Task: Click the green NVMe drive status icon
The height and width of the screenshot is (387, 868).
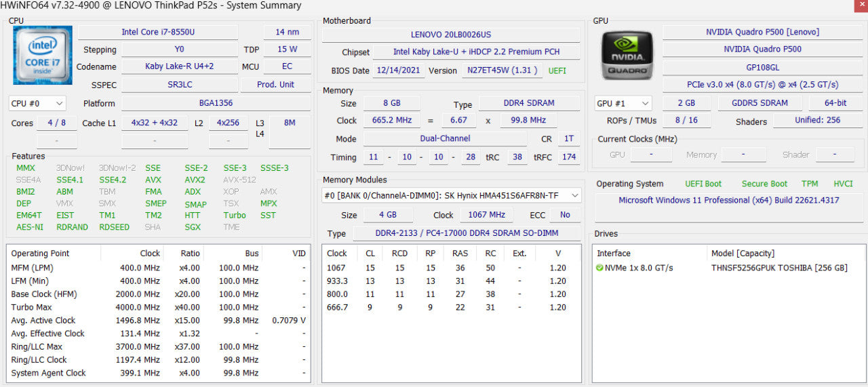Action: (599, 268)
